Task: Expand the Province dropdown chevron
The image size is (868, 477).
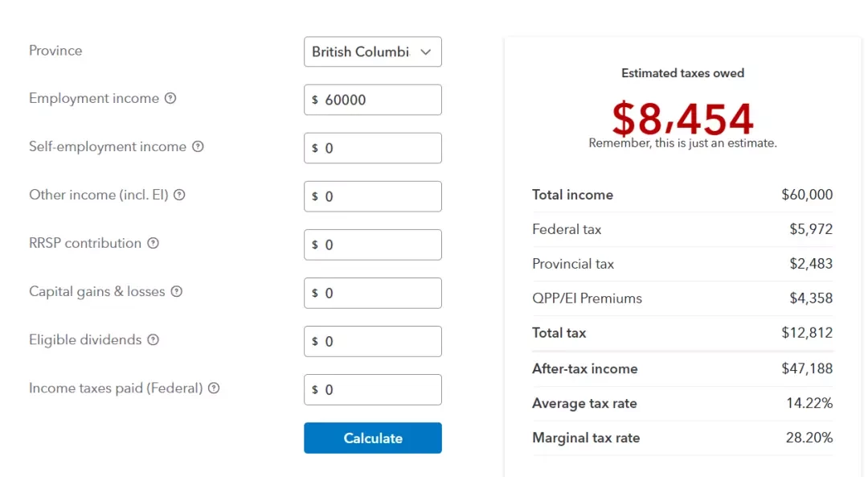Action: pyautogui.click(x=425, y=52)
